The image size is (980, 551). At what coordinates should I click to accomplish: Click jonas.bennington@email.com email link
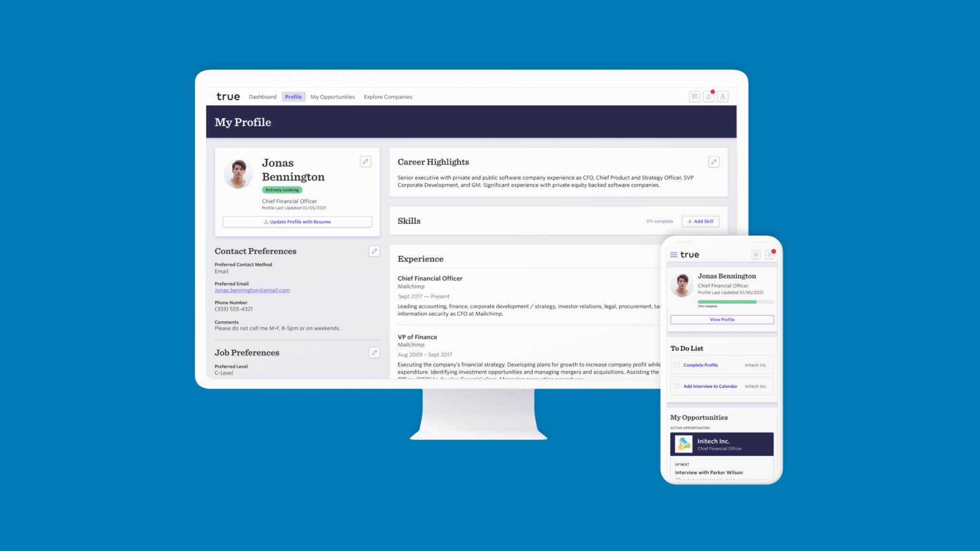point(252,290)
